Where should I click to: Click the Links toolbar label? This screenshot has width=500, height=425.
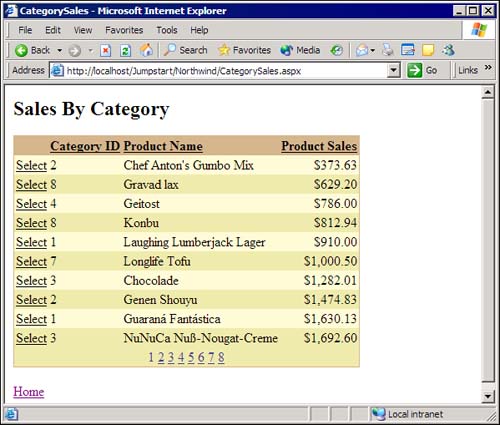point(468,70)
